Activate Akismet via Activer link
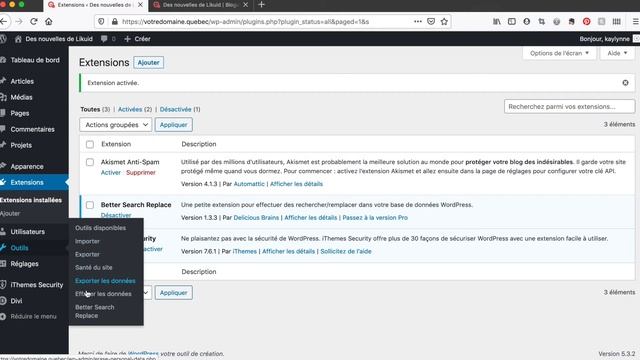Image resolution: width=640 pixels, height=360 pixels. click(x=111, y=173)
